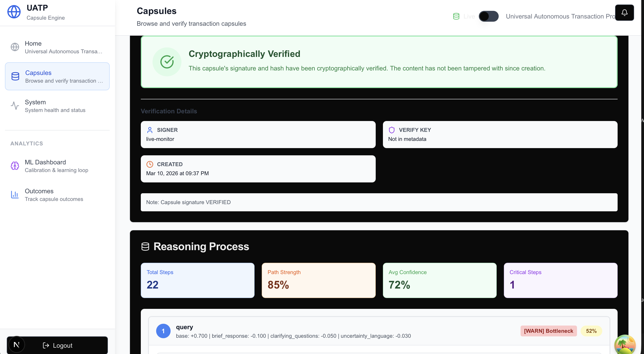This screenshot has width=644, height=354.
Task: Switch to System health and status page
Action: (x=57, y=106)
